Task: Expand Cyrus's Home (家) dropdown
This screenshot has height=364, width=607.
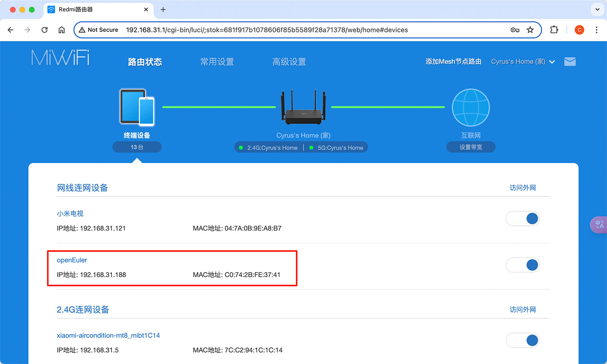Action: (x=523, y=61)
